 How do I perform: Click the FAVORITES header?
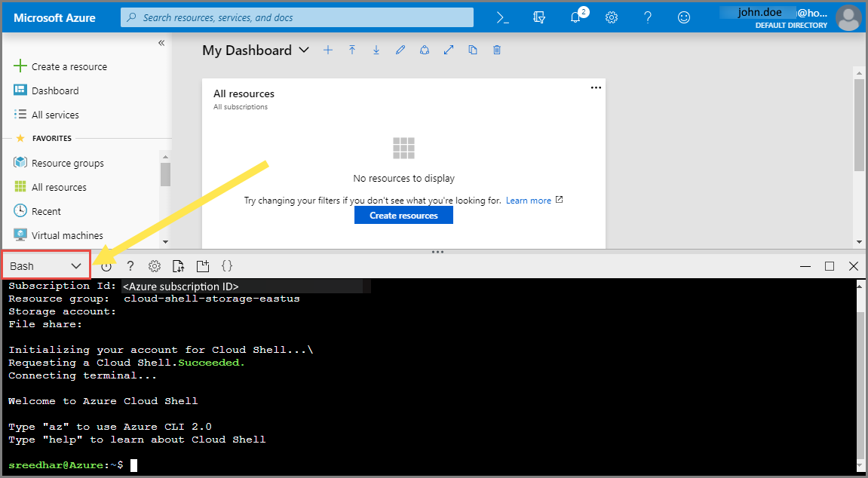pos(52,138)
